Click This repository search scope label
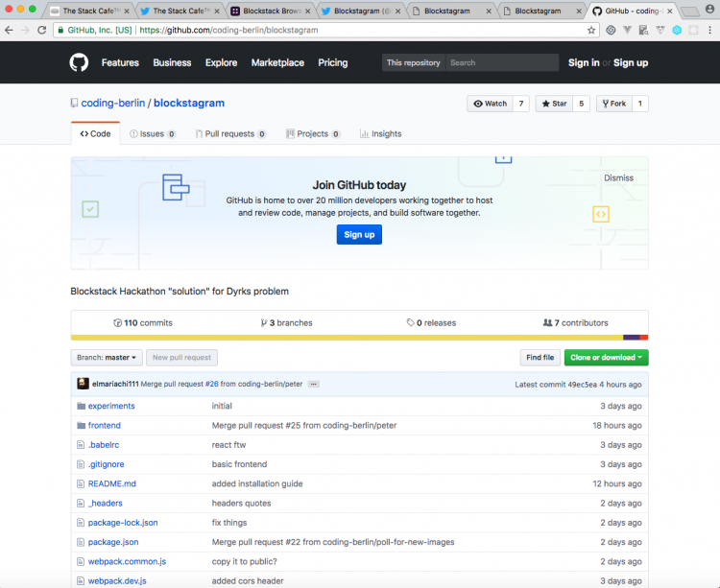 [413, 63]
